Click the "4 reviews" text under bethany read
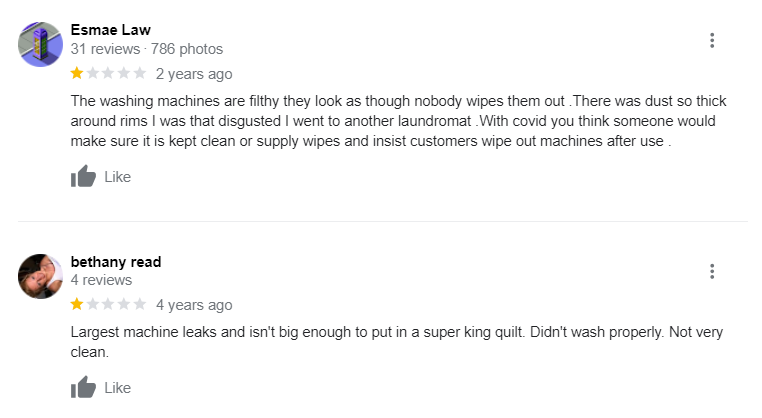Screen dimensions: 762x418 (101, 280)
